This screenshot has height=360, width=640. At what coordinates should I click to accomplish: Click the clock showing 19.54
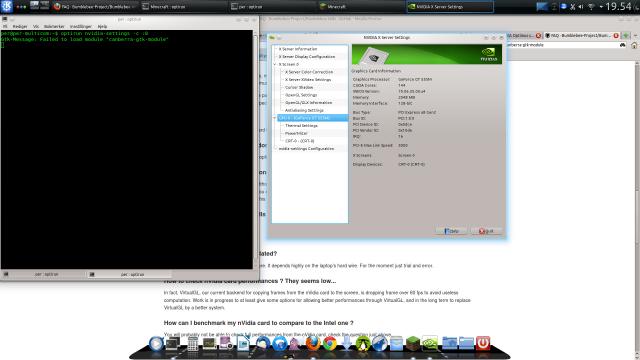[x=618, y=7]
